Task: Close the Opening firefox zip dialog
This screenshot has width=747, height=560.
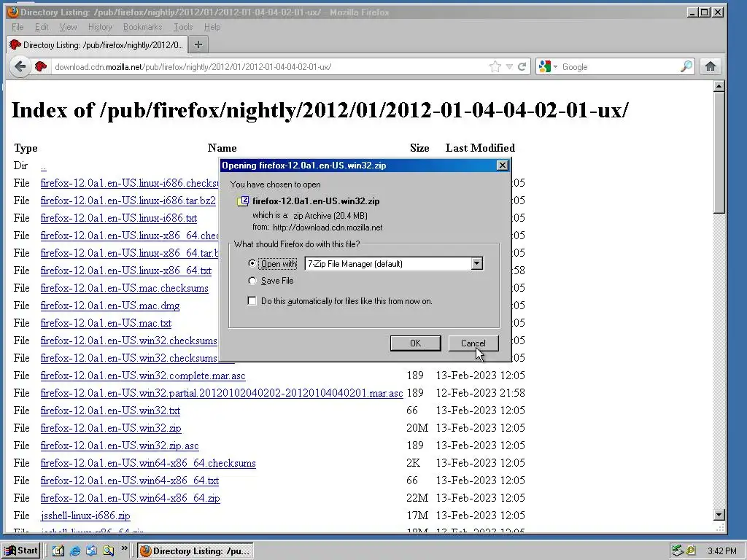Action: (502, 166)
